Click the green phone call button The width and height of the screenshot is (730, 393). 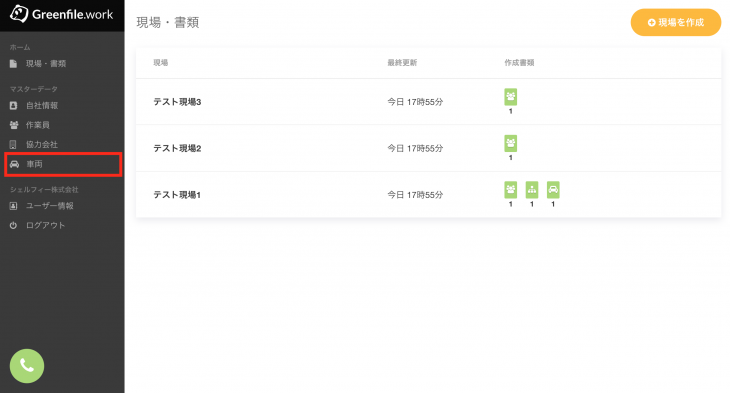27,366
